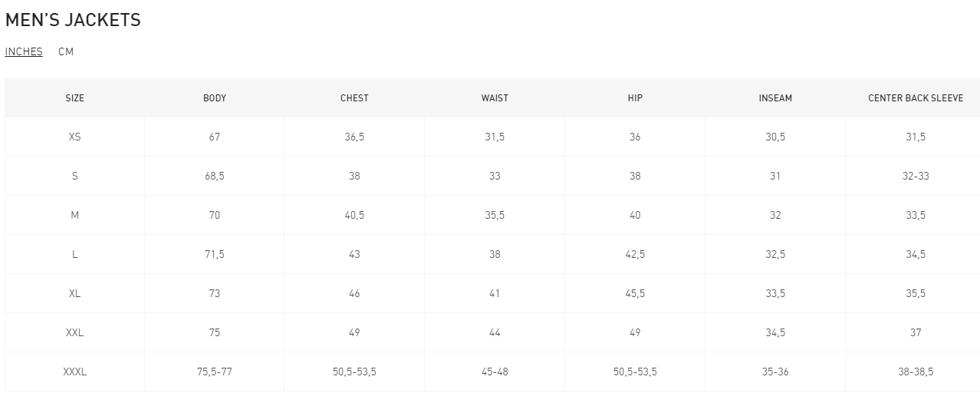This screenshot has height=393, width=980.
Task: Click the WAIST column header
Action: tap(495, 98)
